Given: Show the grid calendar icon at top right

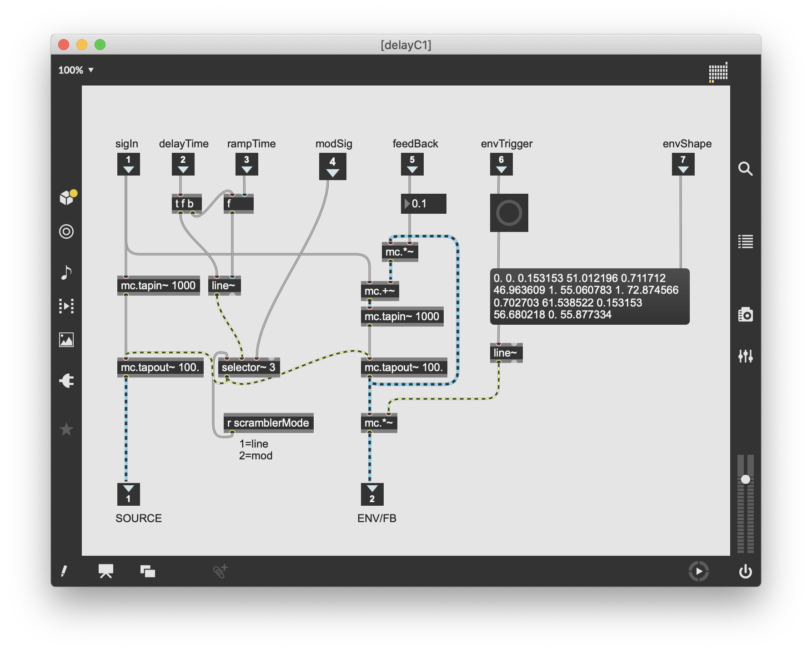Looking at the screenshot, I should click(x=718, y=72).
